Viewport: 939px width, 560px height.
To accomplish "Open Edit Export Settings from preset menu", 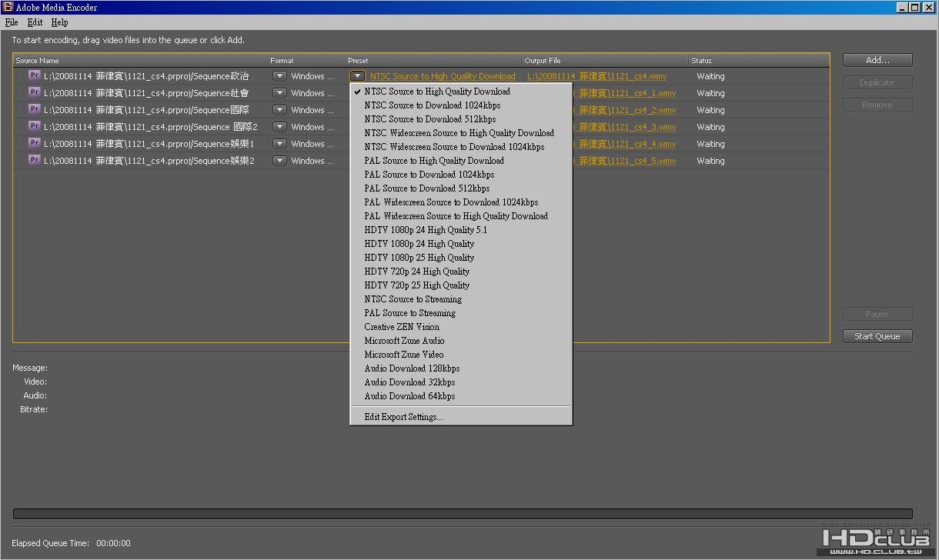I will (x=461, y=417).
